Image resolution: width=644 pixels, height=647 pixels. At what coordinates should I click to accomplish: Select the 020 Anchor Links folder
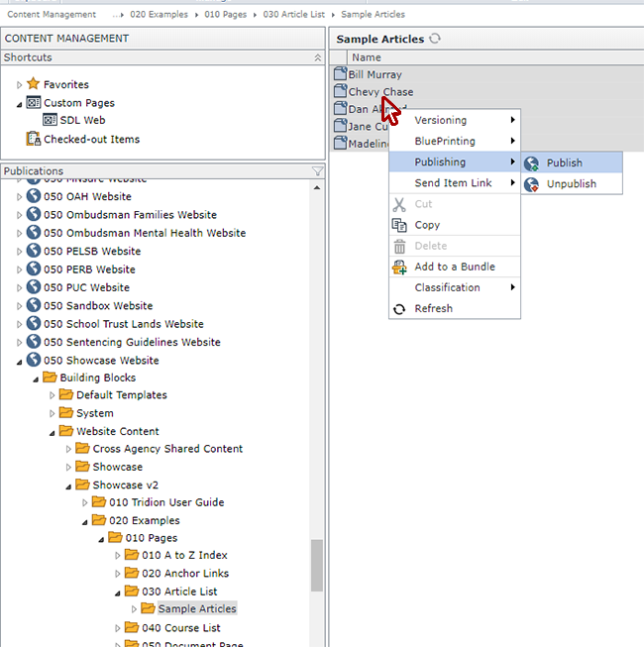pos(184,574)
